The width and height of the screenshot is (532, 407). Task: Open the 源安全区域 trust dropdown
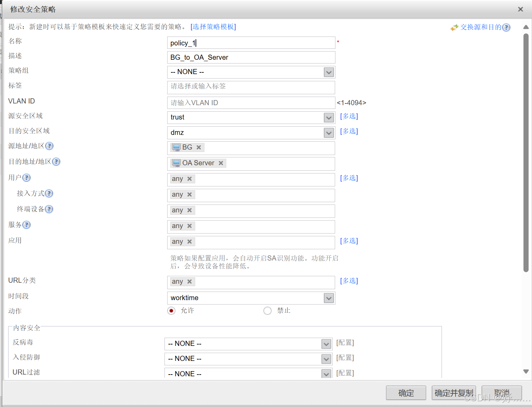coord(329,118)
